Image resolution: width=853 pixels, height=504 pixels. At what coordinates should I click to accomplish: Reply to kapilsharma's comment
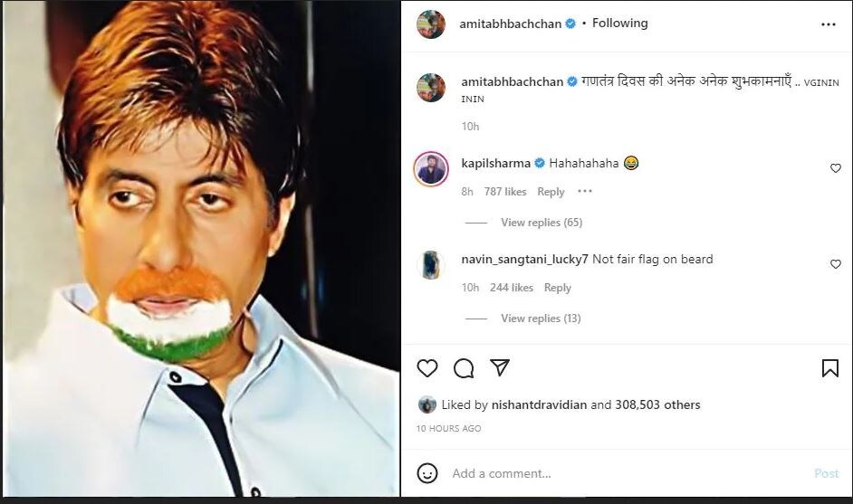(551, 192)
